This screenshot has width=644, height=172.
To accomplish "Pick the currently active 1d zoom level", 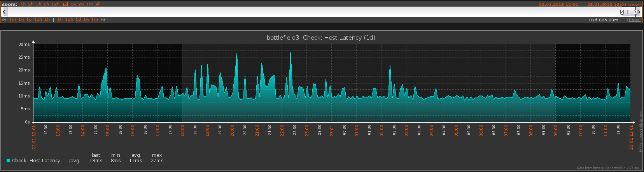I will pyautogui.click(x=65, y=4).
